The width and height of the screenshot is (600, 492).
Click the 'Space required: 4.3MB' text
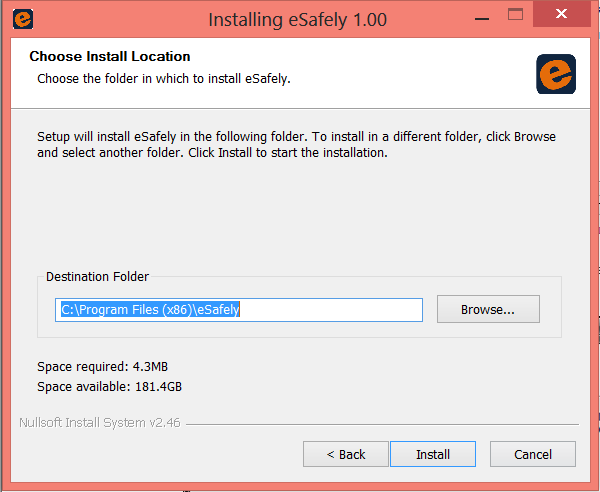(103, 367)
